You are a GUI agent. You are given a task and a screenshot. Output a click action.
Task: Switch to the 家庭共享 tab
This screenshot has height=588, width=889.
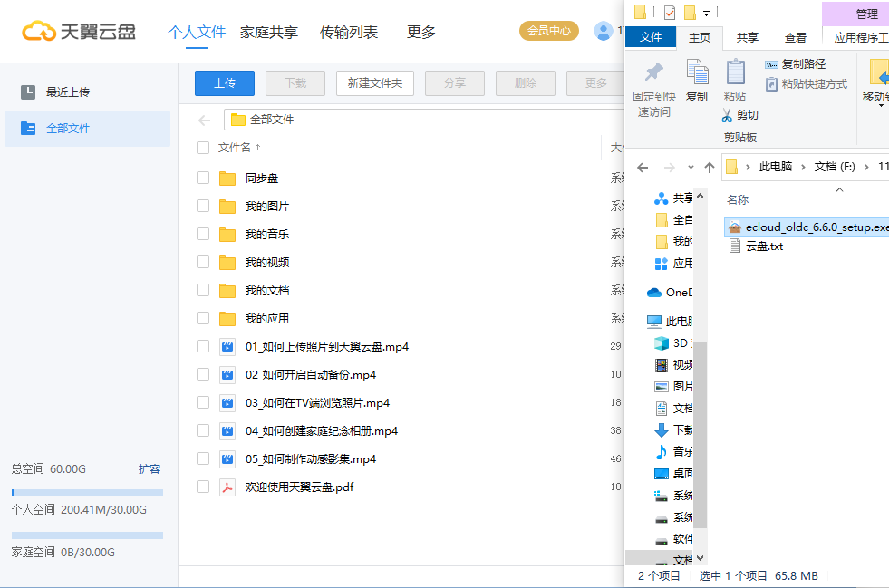(x=269, y=30)
